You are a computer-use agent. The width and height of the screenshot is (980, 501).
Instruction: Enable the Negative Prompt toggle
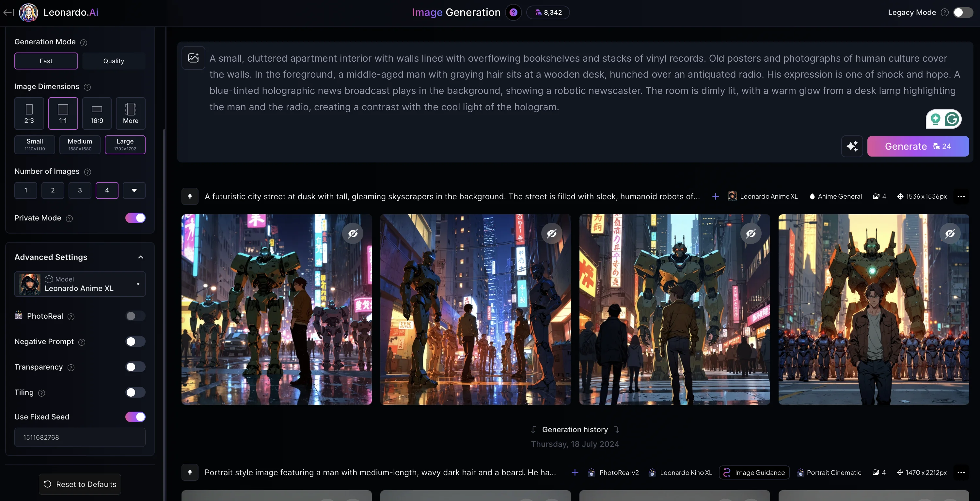coord(135,342)
